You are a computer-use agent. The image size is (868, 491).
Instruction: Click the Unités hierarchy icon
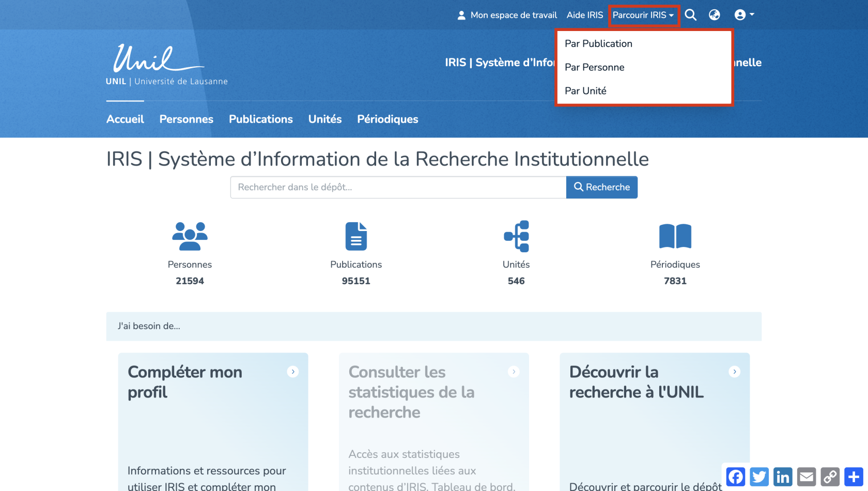coord(516,236)
